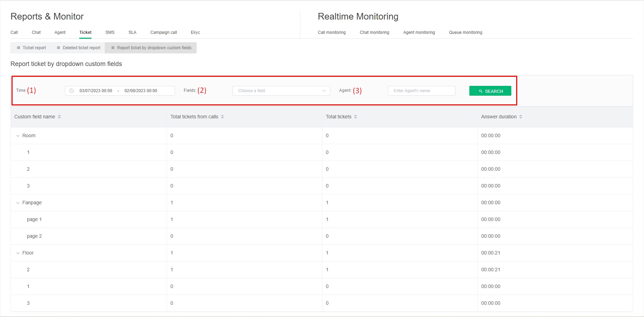This screenshot has width=644, height=317.
Task: Collapse the Room row group
Action: pyautogui.click(x=18, y=136)
